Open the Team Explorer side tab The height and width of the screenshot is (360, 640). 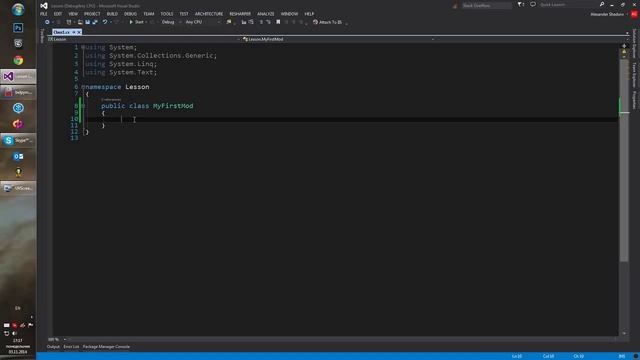pos(634,75)
